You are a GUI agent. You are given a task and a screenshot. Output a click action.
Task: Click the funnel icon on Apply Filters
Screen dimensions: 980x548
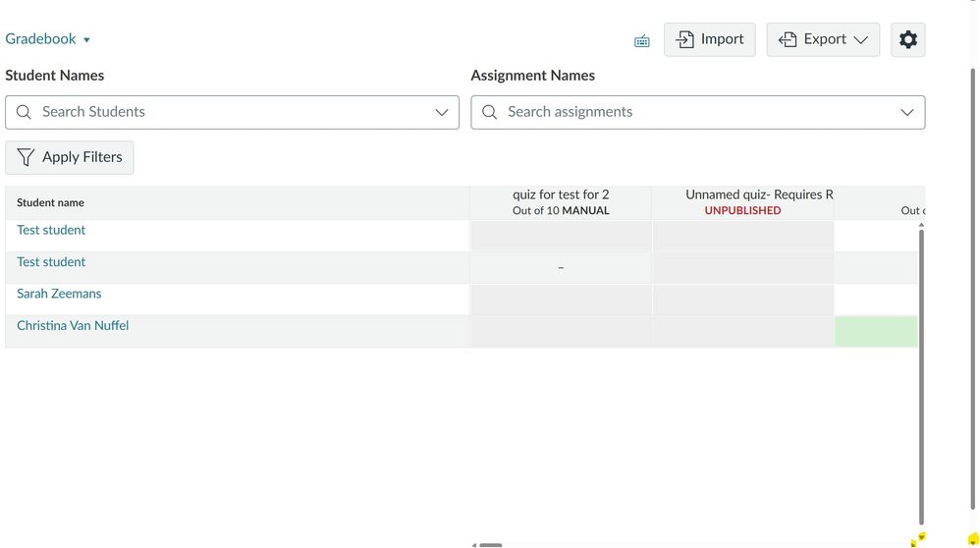tap(26, 157)
